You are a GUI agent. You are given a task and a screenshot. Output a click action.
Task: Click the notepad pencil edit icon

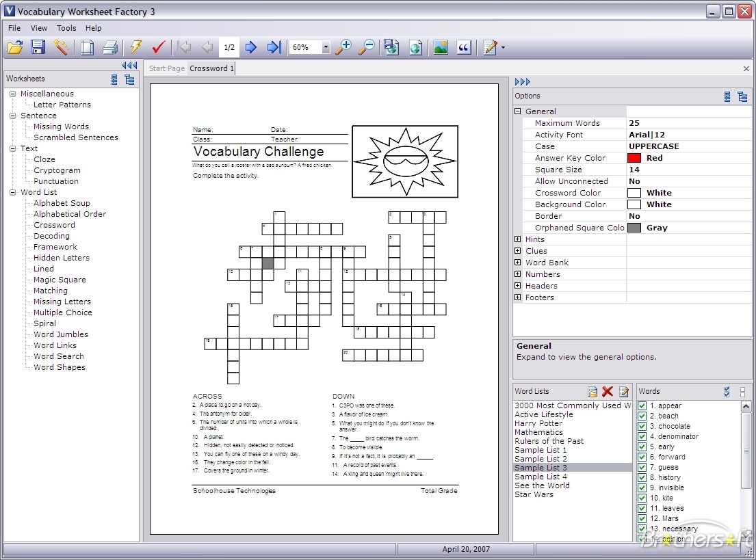pos(491,47)
